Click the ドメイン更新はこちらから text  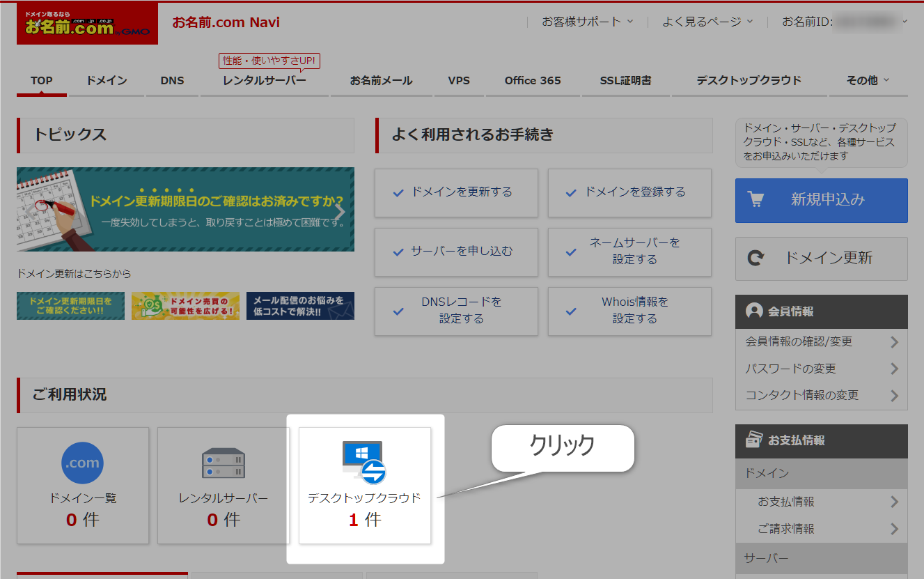(74, 274)
